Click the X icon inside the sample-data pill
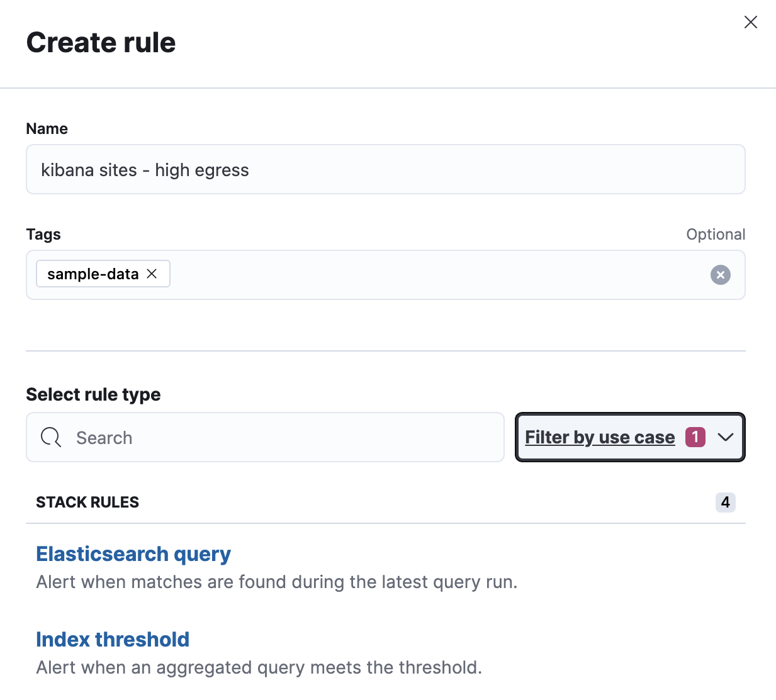Screen dimensions: 776x700 151,274
